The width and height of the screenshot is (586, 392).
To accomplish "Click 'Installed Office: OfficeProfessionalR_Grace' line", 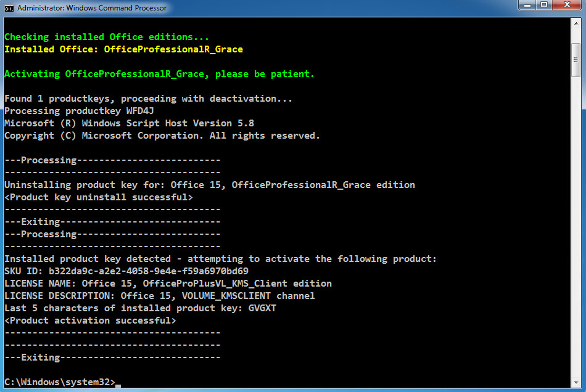I will tap(124, 49).
